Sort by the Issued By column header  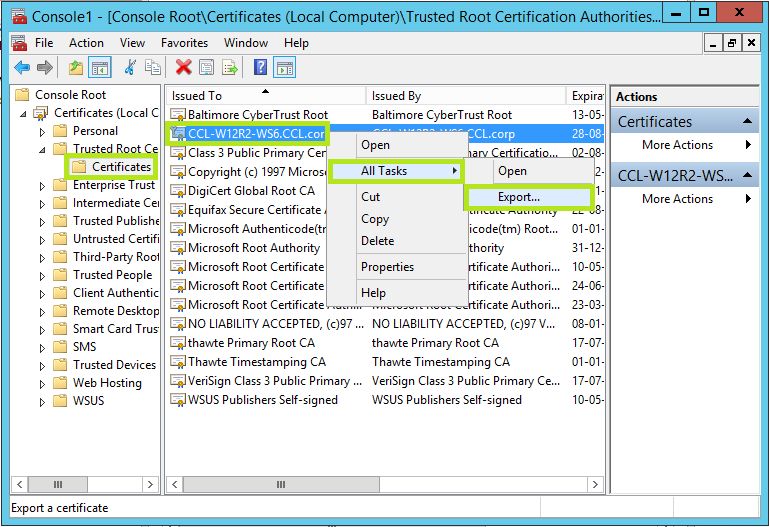(466, 96)
